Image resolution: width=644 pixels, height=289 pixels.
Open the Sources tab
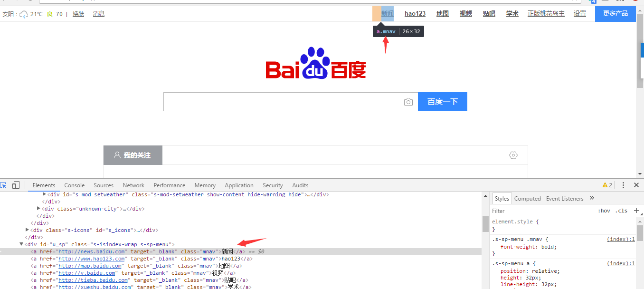[x=104, y=185]
